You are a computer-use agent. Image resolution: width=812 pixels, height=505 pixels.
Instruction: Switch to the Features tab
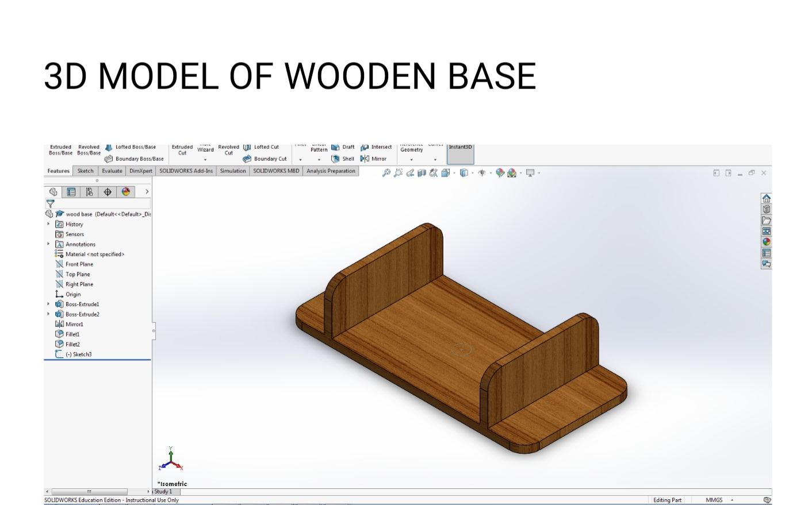click(x=58, y=171)
